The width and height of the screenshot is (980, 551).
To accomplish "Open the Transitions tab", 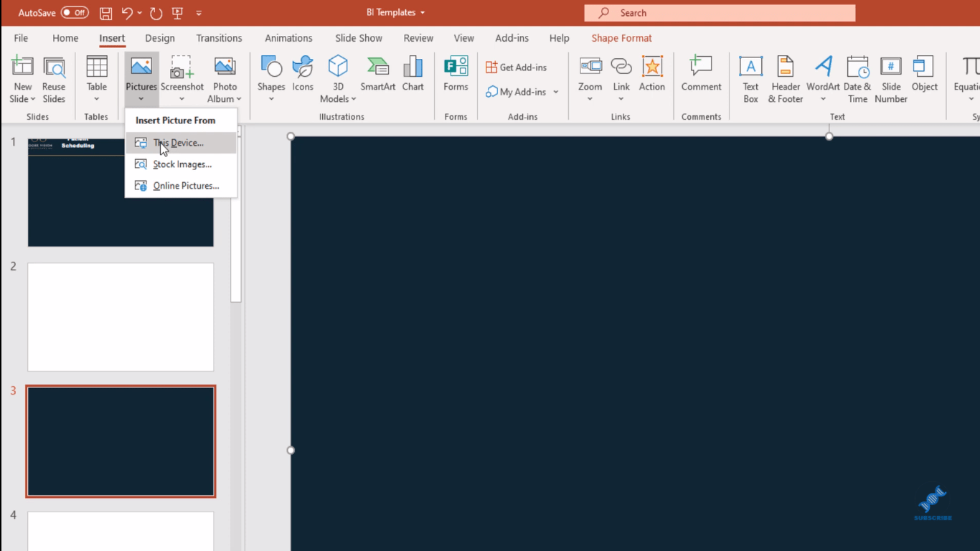I will coord(219,38).
